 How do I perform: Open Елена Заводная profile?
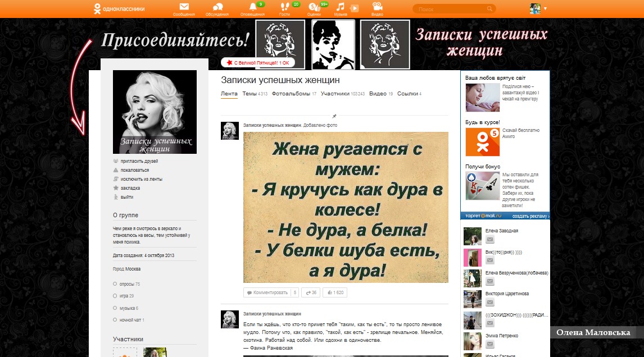pos(501,231)
